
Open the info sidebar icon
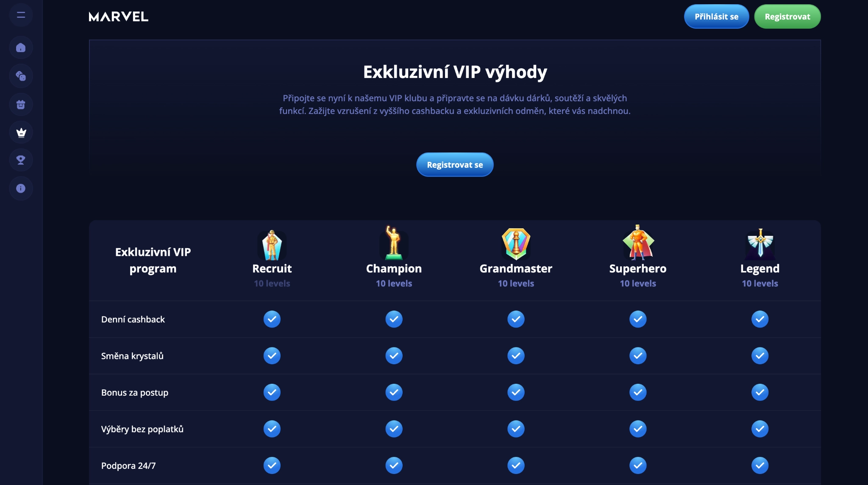pyautogui.click(x=21, y=188)
